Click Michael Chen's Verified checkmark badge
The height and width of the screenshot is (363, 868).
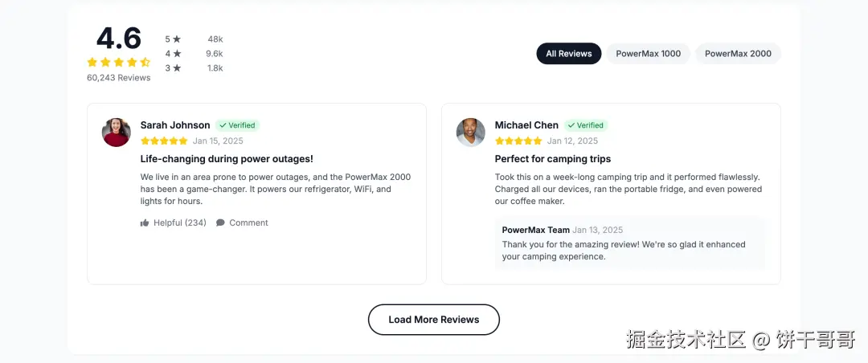click(586, 125)
